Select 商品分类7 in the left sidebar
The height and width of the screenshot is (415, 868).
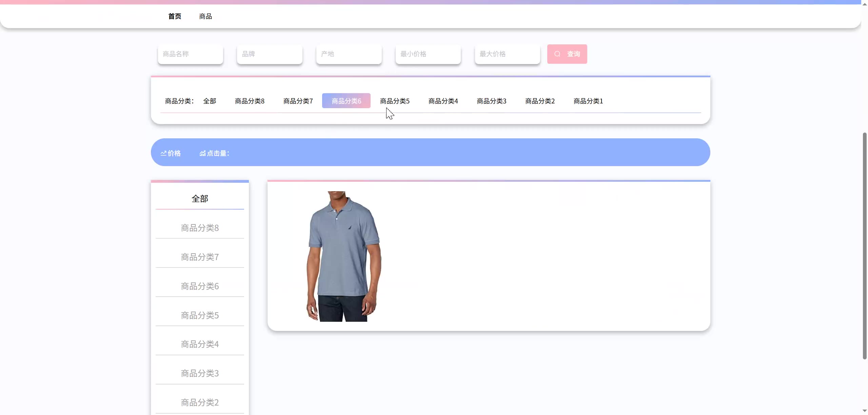pos(200,257)
